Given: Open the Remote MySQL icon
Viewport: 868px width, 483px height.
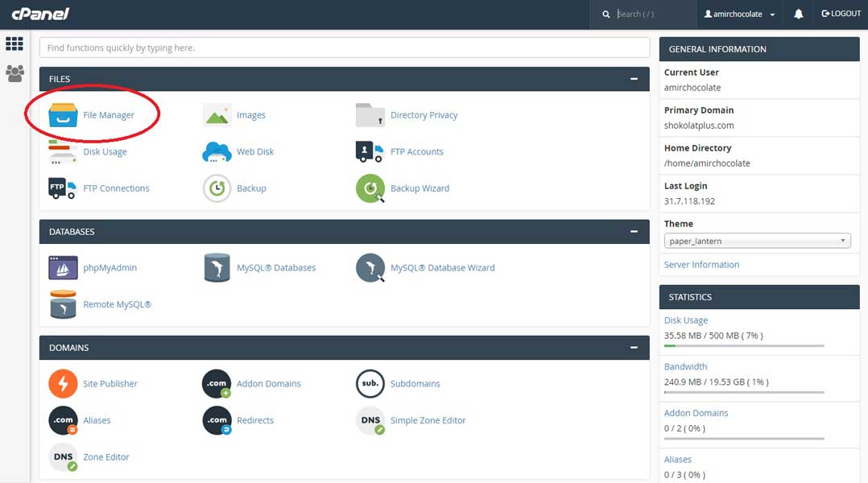Looking at the screenshot, I should click(63, 304).
